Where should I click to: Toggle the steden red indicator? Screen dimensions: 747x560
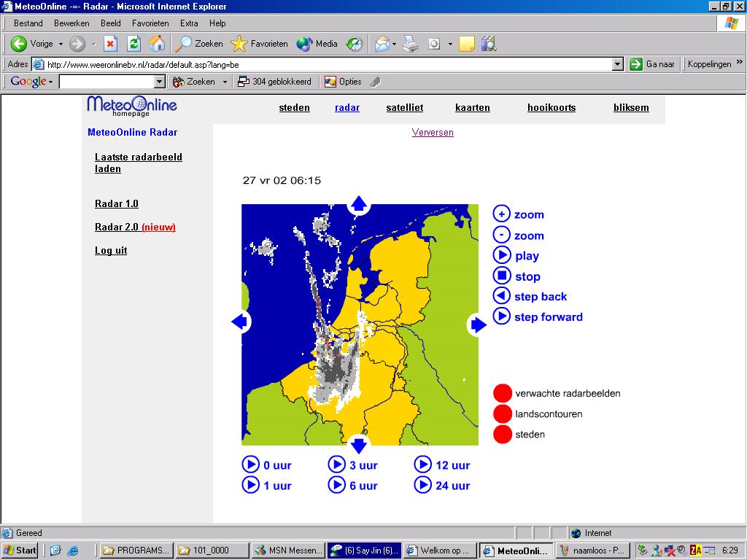503,435
